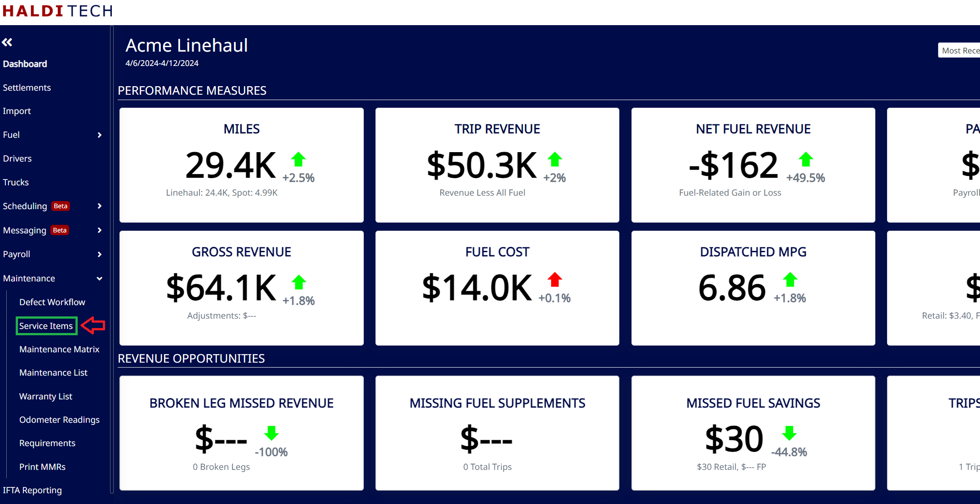Click the Acme Linehaul heading
Screen dimensions: 980x504
pyautogui.click(x=186, y=45)
